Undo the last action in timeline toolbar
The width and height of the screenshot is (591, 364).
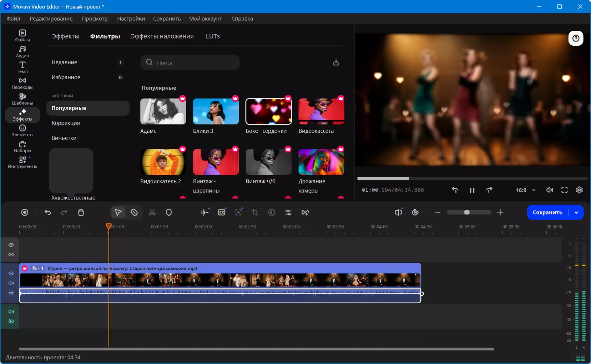click(x=47, y=212)
